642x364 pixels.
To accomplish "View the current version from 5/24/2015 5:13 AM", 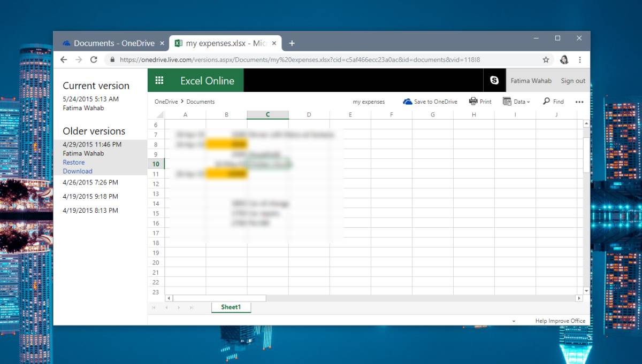I will coord(91,99).
